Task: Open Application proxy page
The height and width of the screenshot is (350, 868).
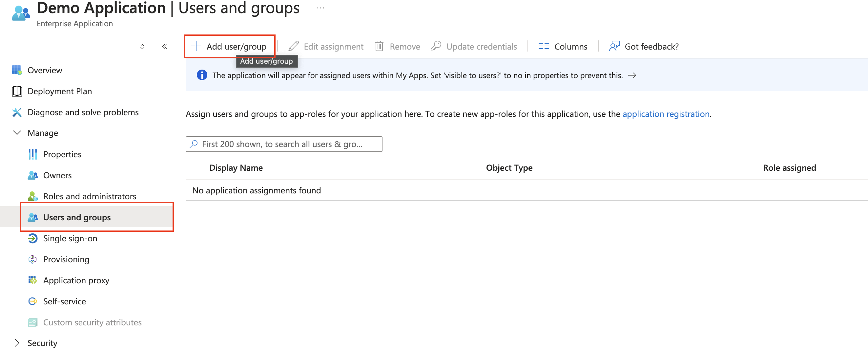Action: 76,280
